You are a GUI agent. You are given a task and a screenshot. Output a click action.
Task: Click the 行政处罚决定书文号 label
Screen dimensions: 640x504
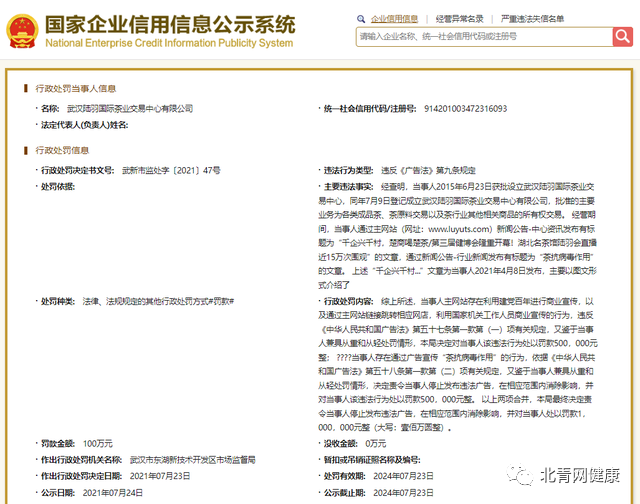tap(78, 170)
